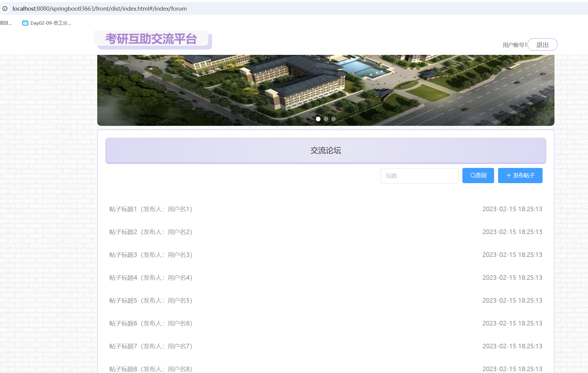
Task: Click the 退出 logout button
Action: click(x=542, y=45)
